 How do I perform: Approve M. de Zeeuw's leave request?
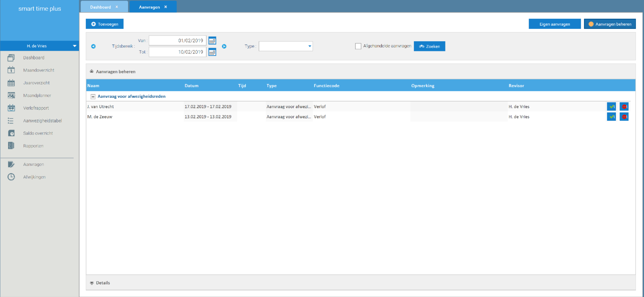point(611,117)
